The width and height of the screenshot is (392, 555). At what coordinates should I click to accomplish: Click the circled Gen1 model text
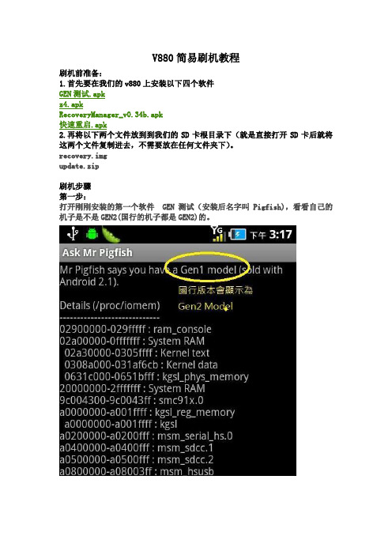coord(208,270)
